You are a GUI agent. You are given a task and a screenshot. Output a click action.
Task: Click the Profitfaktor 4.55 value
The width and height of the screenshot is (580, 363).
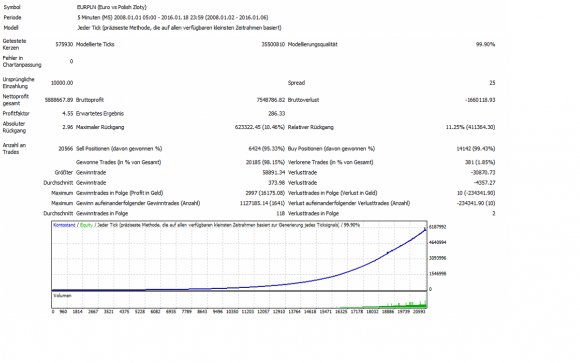click(x=68, y=114)
